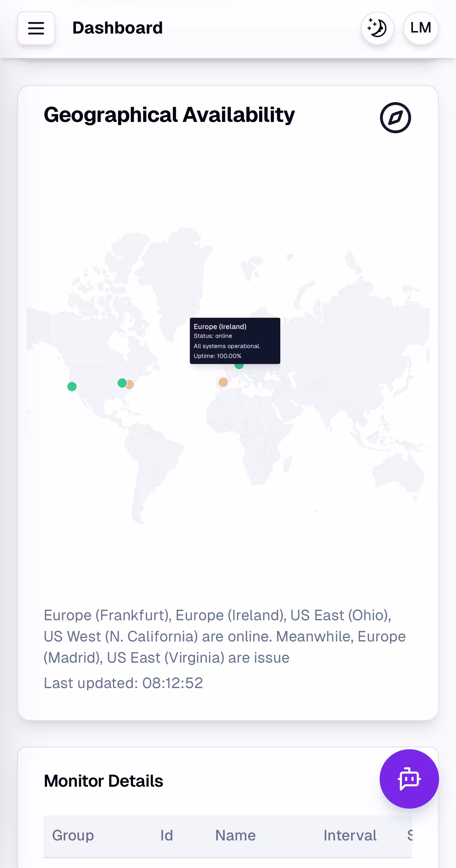456x868 pixels.
Task: Select the US East (Ohio) green marker
Action: pos(122,383)
